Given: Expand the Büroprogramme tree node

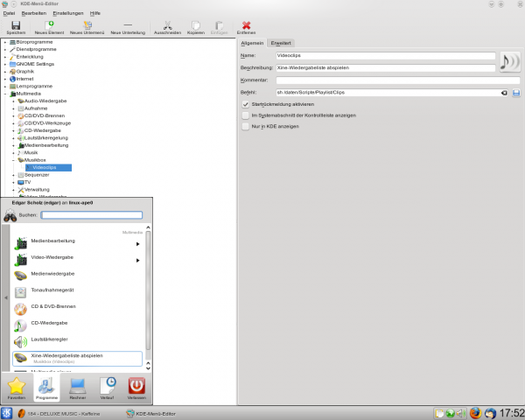Looking at the screenshot, I should click(x=5, y=41).
